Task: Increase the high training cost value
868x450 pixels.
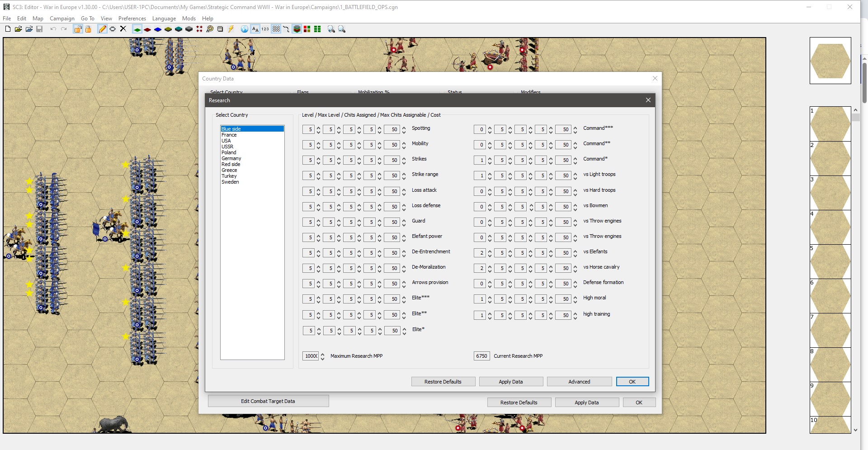Action: pyautogui.click(x=575, y=313)
